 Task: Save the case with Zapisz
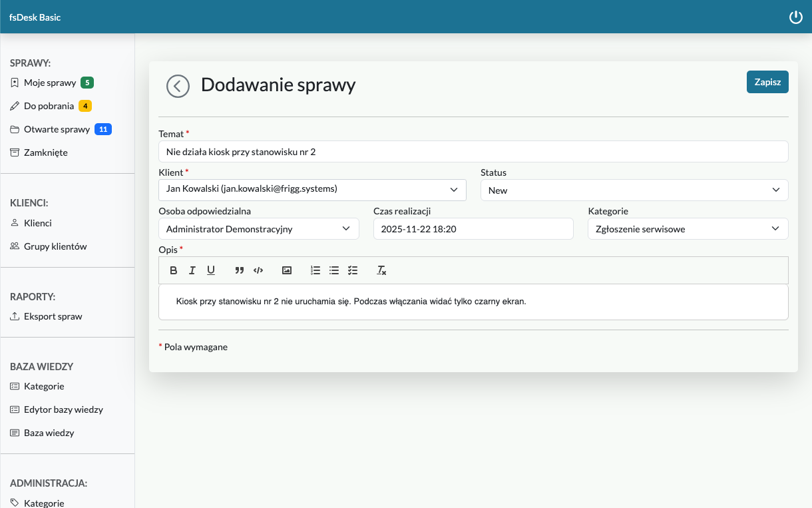coord(767,82)
